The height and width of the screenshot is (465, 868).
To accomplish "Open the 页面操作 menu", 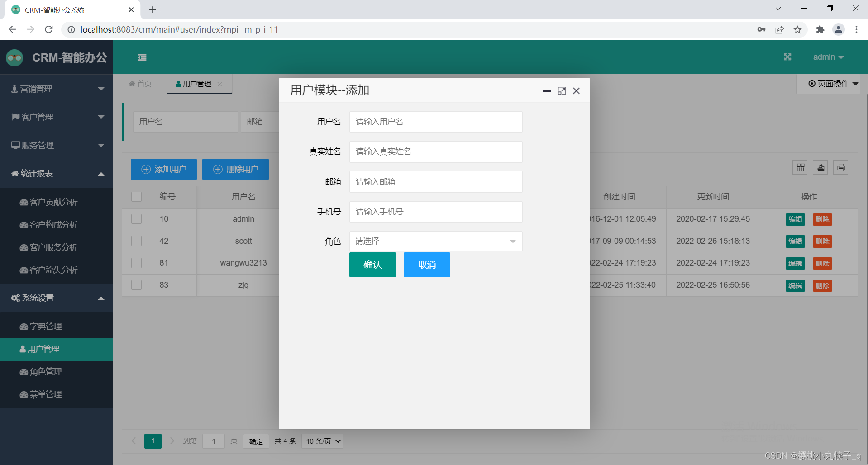I will coord(832,84).
